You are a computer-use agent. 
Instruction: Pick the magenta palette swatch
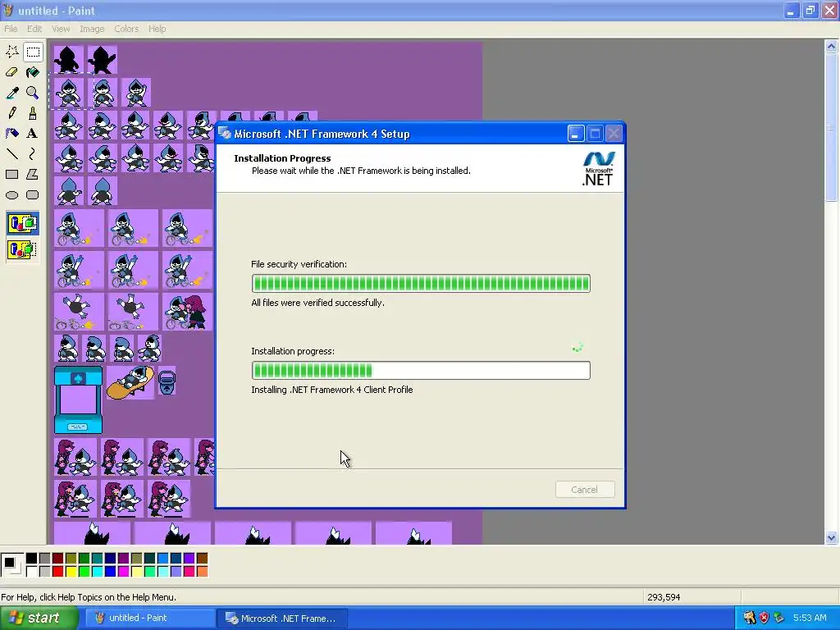[x=123, y=572]
